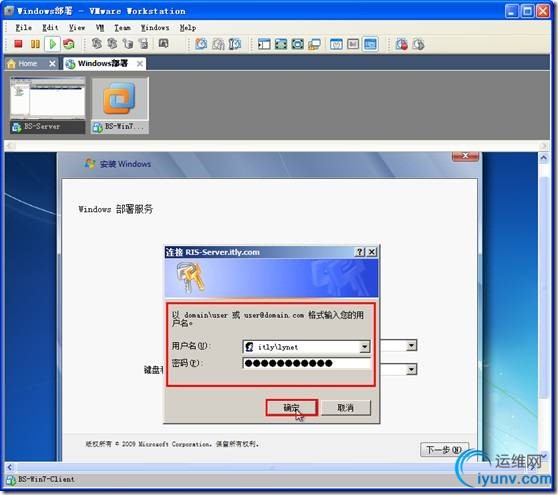This screenshot has height=495, width=558.
Task: Take a snapshot with the clock camera icon
Action: [201, 44]
